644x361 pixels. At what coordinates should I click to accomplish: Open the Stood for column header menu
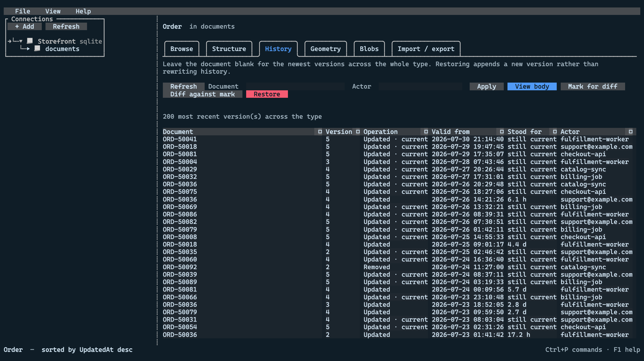(555, 132)
